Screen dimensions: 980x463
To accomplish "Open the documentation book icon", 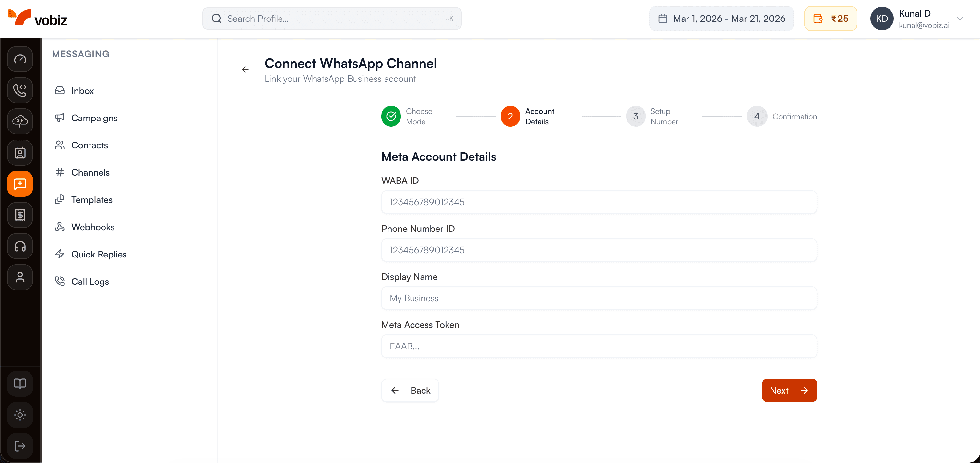I will (x=20, y=383).
